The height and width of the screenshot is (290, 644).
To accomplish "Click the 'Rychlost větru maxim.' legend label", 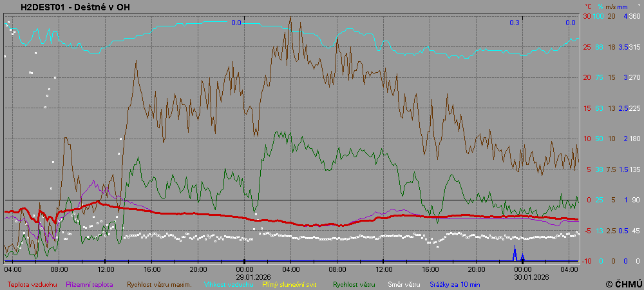I will [159, 284].
